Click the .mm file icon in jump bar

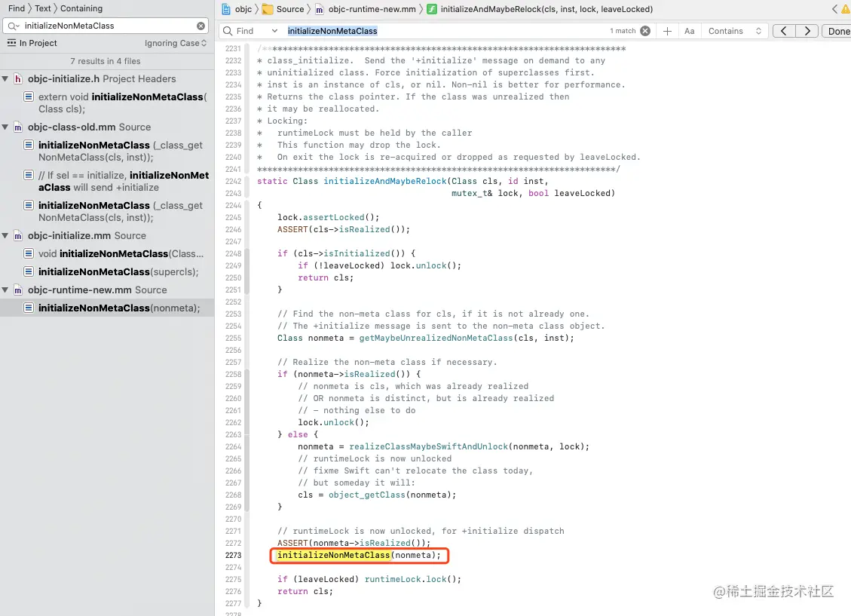(x=320, y=9)
